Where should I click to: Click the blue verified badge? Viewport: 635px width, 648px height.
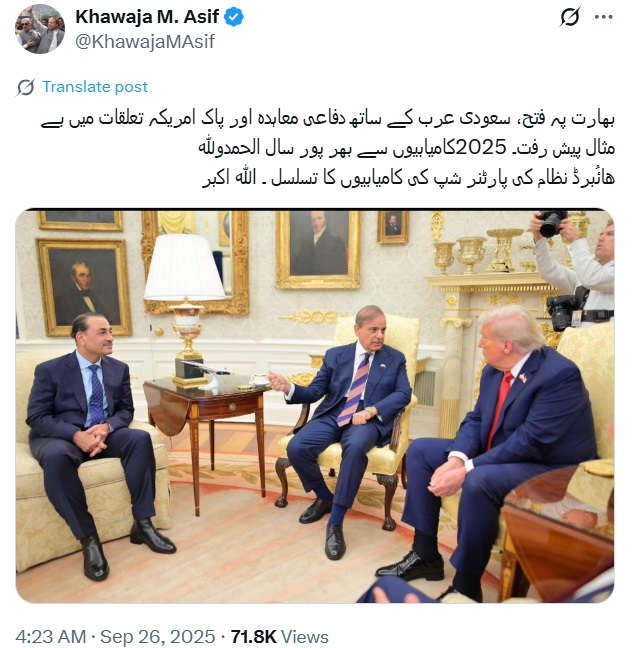pyautogui.click(x=234, y=17)
